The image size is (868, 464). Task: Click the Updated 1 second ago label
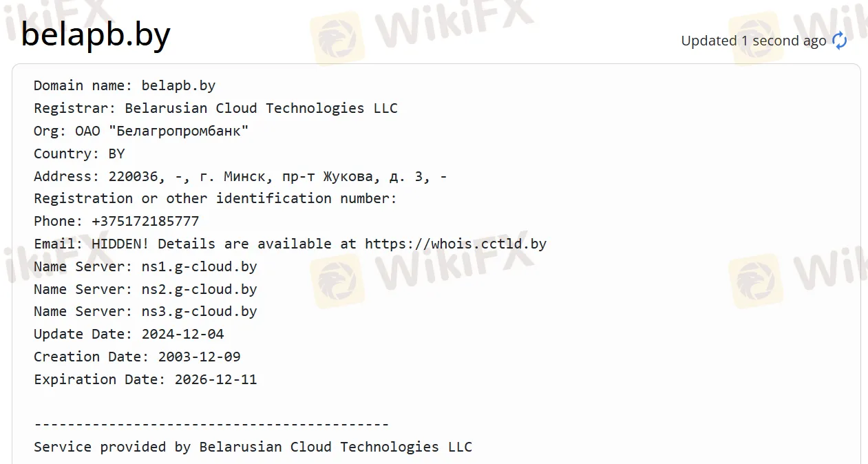coord(754,41)
